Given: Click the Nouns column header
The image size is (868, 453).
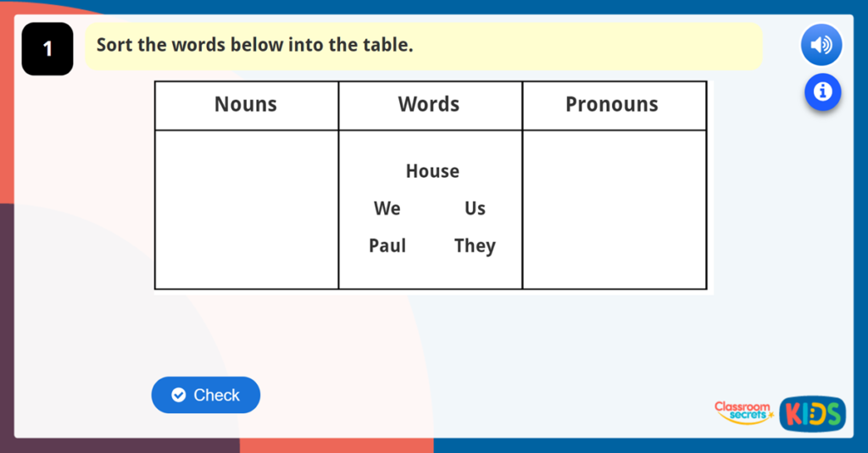Looking at the screenshot, I should pyautogui.click(x=246, y=105).
